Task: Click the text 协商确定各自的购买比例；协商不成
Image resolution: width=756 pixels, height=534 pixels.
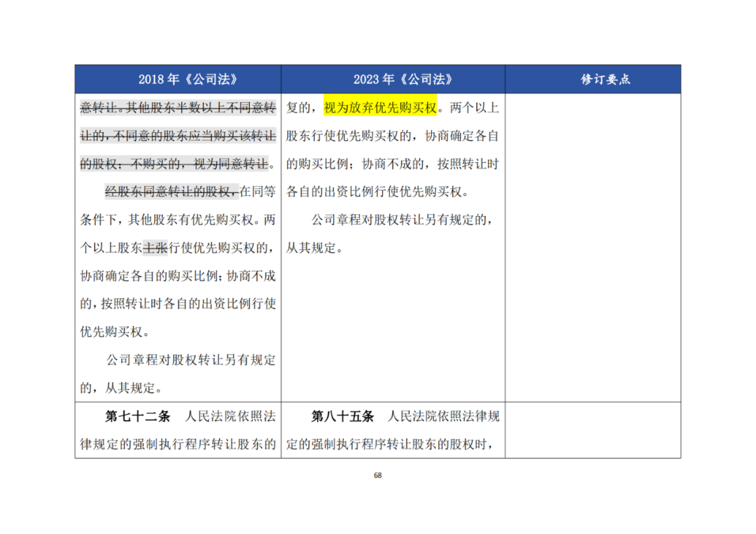Action: point(178,276)
